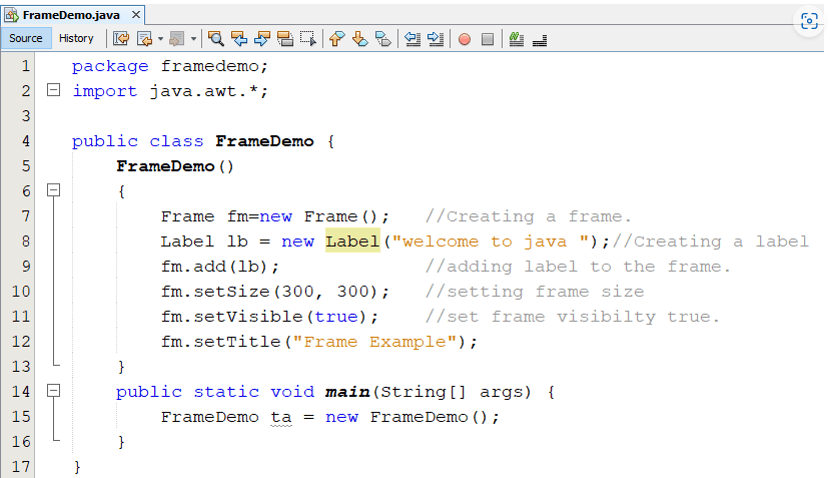Viewport: 830px width, 478px height.
Task: Click the bold italic 'main' method name
Action: coord(347,392)
